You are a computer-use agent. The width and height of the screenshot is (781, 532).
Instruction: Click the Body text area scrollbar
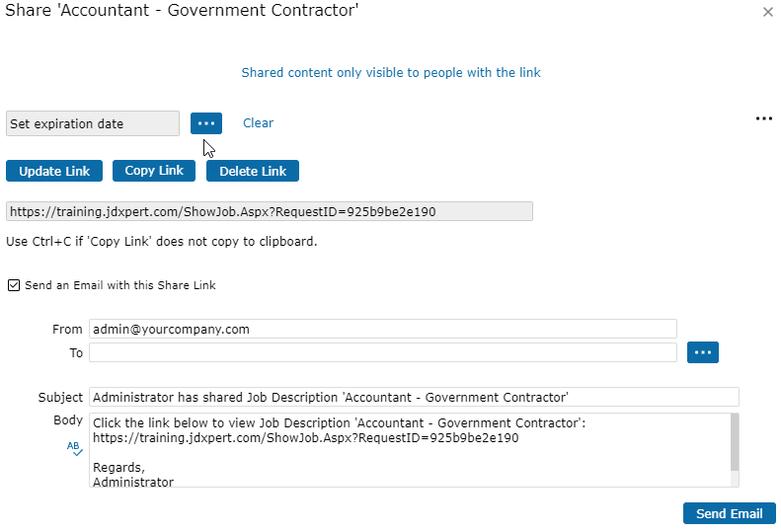[x=734, y=444]
